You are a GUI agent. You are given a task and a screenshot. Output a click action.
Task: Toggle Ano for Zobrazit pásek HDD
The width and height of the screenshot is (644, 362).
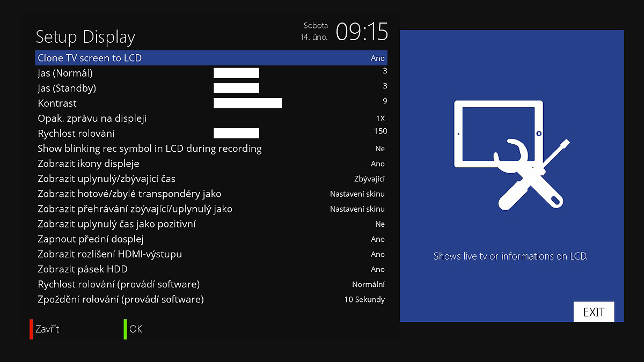click(378, 269)
